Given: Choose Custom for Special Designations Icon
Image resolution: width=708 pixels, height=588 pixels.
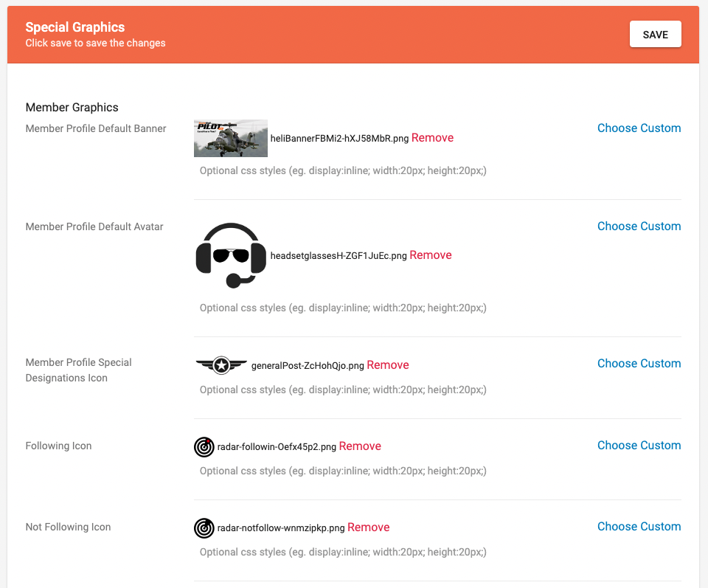Looking at the screenshot, I should point(639,364).
